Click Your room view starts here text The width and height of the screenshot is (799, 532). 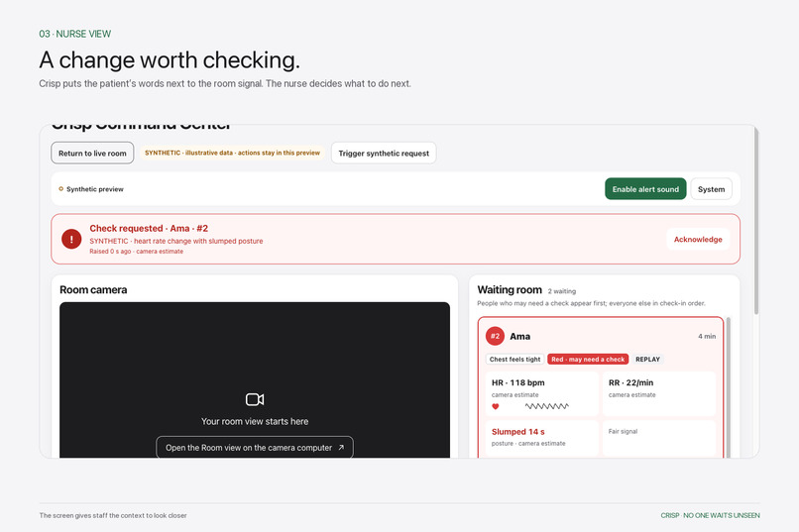(x=255, y=421)
